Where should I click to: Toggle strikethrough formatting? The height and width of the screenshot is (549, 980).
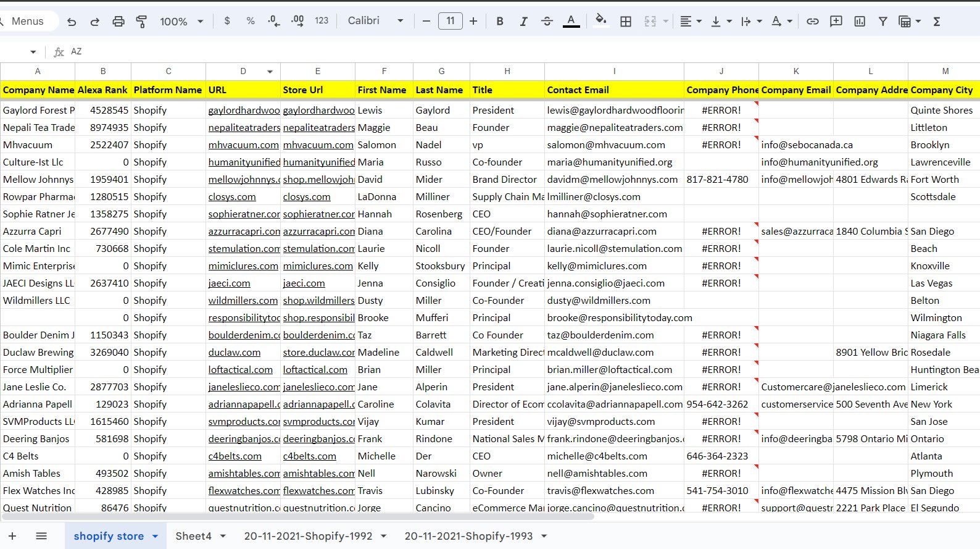coord(547,21)
